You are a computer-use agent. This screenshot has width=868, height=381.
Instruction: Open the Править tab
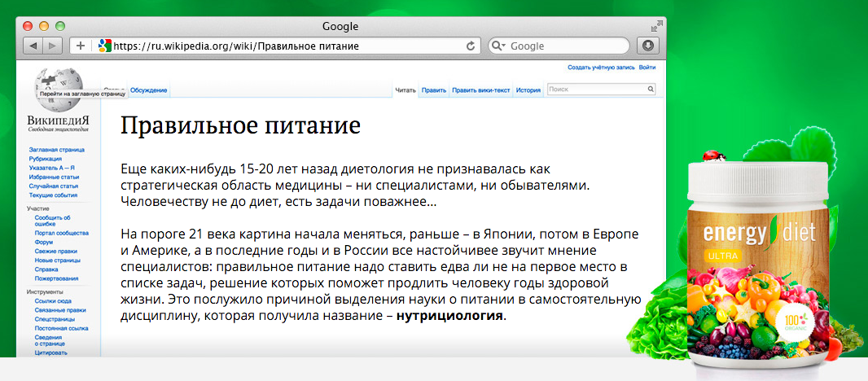(x=433, y=90)
